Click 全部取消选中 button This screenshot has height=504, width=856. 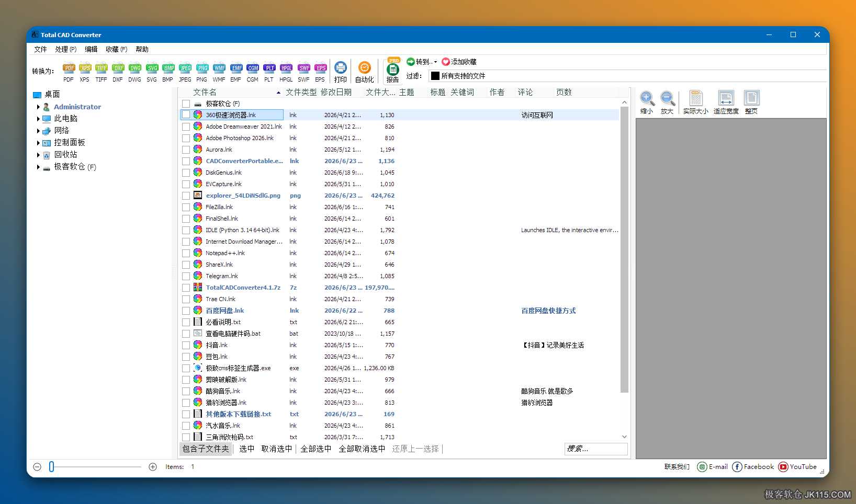tap(362, 449)
